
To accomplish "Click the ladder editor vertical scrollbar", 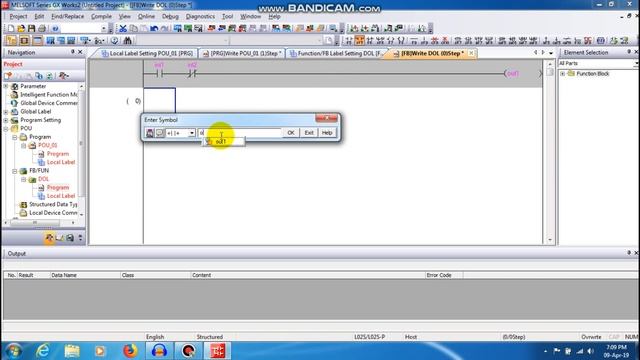I will tap(550, 152).
